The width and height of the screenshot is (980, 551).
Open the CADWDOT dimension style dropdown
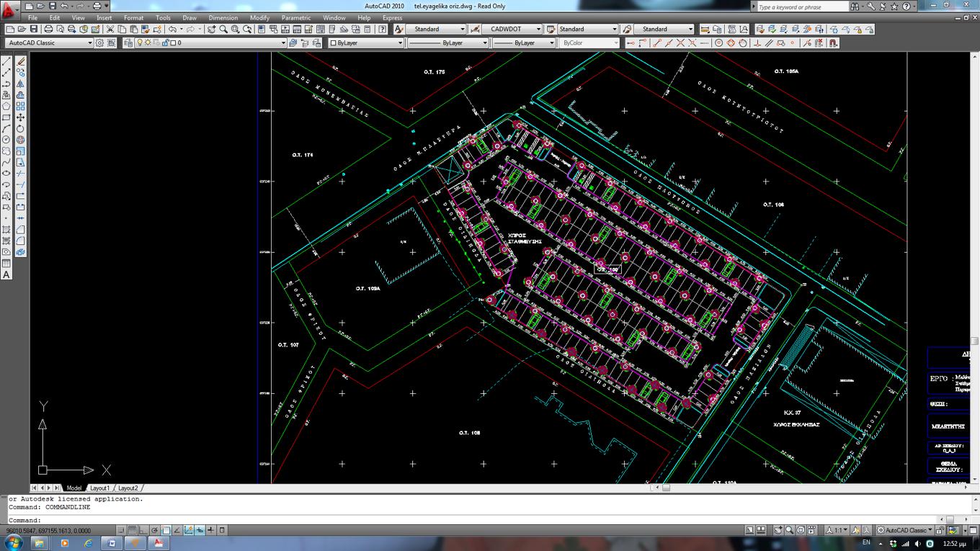512,29
